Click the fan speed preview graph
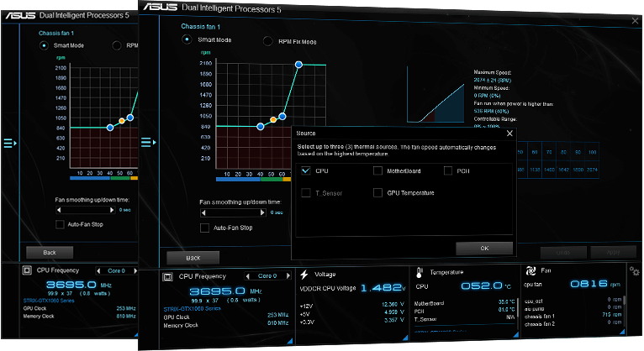 435,95
